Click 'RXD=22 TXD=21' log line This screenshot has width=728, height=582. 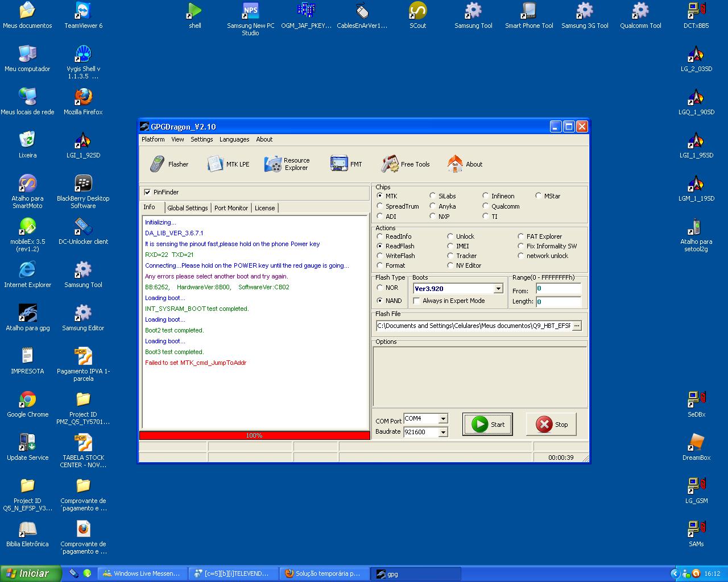169,255
